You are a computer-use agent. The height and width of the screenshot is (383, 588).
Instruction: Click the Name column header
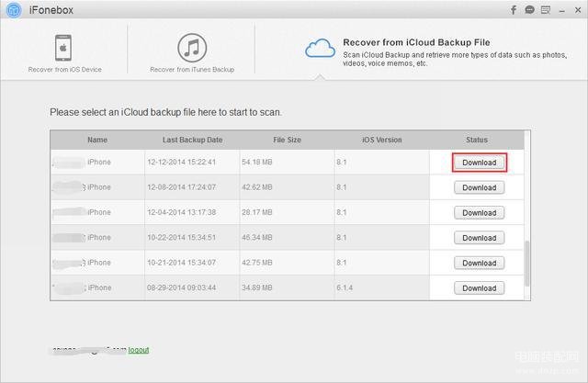[x=97, y=140]
